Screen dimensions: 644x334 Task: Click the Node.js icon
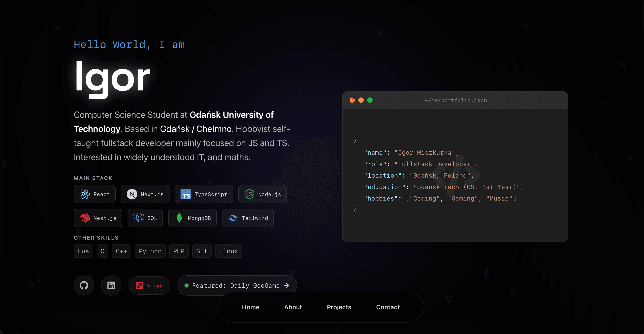249,194
